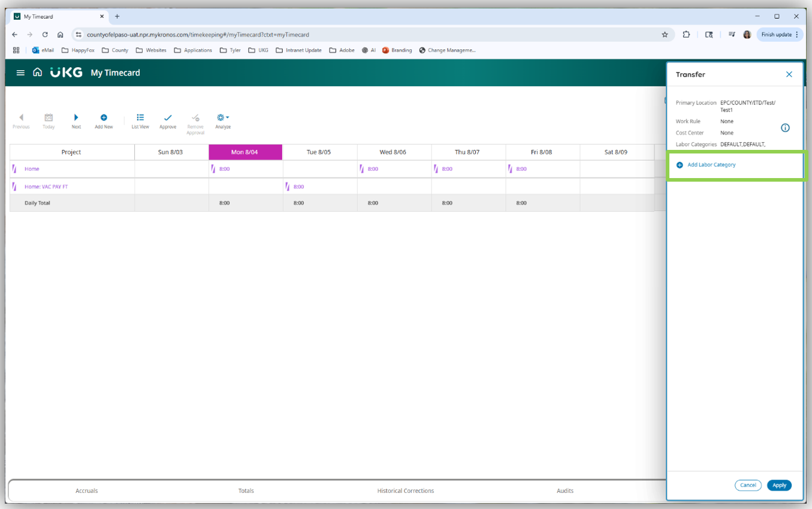Image resolution: width=812 pixels, height=509 pixels.
Task: Select the Home project row
Action: pyautogui.click(x=32, y=169)
